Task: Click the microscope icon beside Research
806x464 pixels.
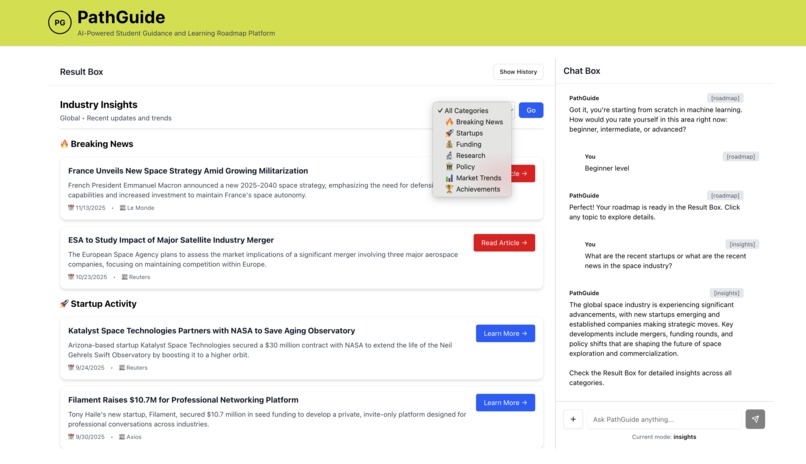Action: (449, 156)
